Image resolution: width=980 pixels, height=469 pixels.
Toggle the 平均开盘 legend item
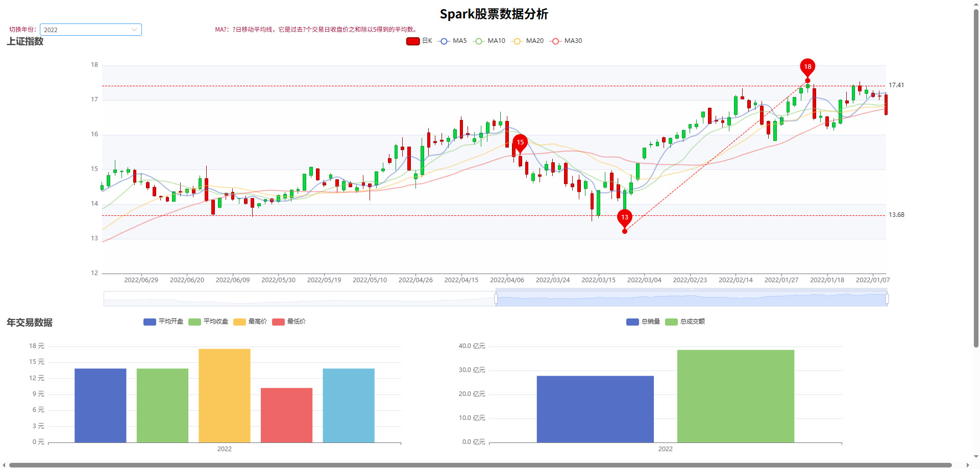coord(163,322)
